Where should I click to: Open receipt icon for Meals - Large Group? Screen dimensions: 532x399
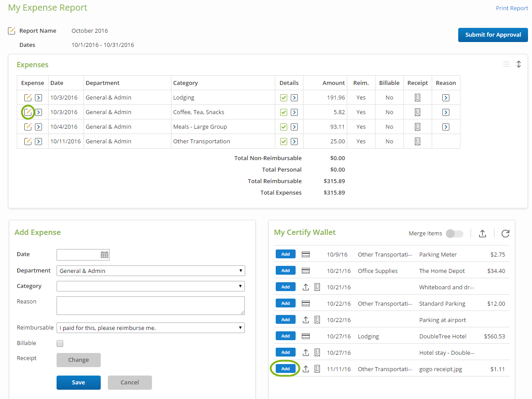point(418,127)
